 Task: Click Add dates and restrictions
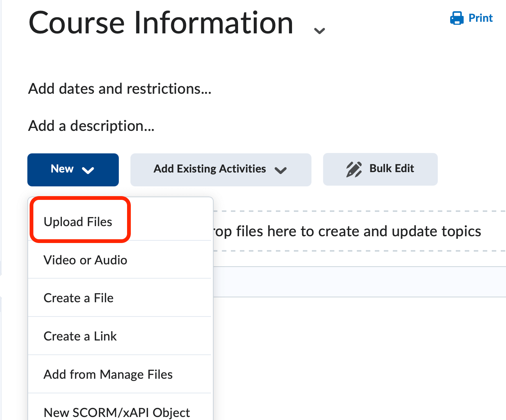tap(119, 89)
